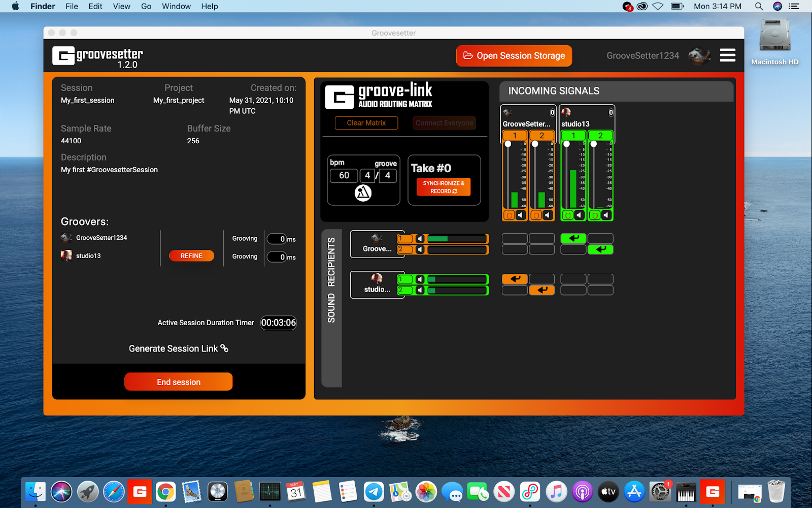
Task: Enable studio13 ch1 routing to studio recipient ch1
Action: click(x=573, y=279)
